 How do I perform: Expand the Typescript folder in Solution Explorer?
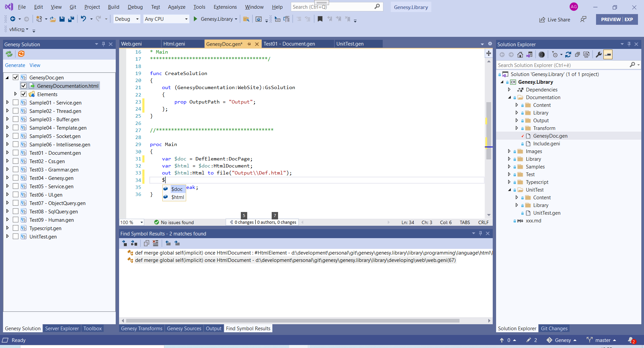(x=509, y=182)
